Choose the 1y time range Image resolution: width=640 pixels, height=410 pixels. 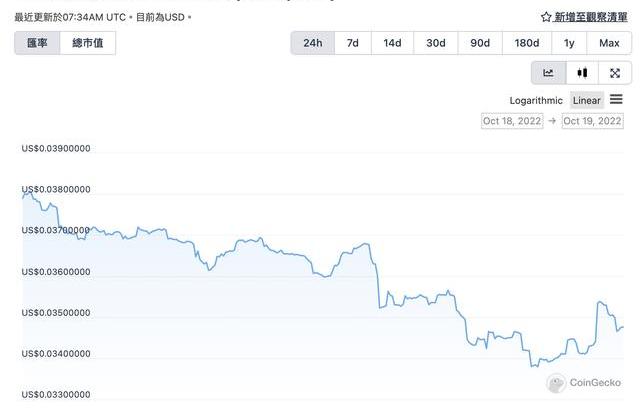click(x=569, y=43)
